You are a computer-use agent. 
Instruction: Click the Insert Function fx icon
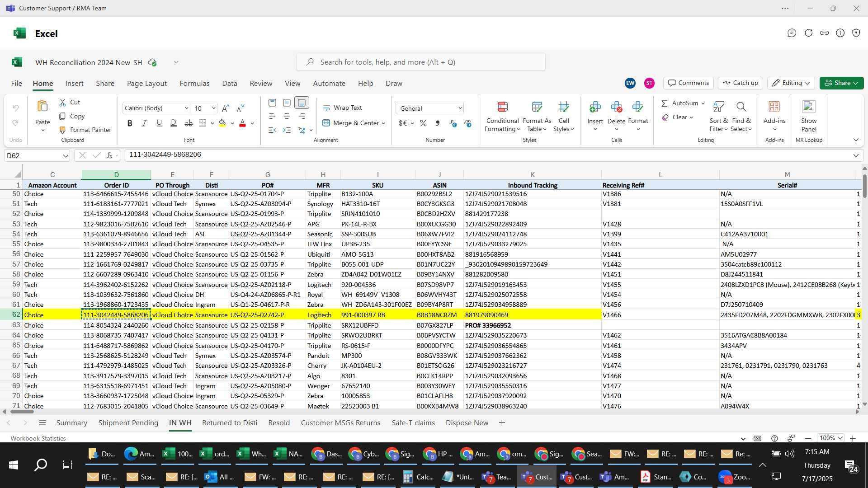tap(109, 155)
